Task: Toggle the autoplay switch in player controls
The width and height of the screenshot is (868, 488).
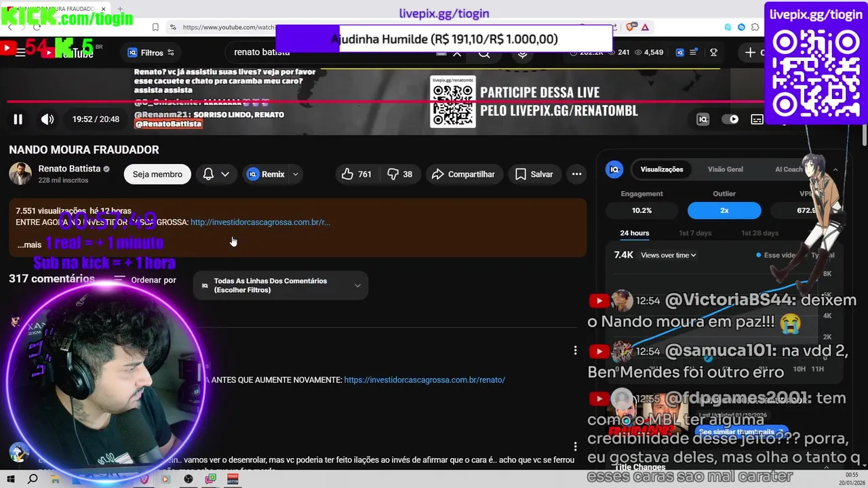Action: (x=730, y=119)
